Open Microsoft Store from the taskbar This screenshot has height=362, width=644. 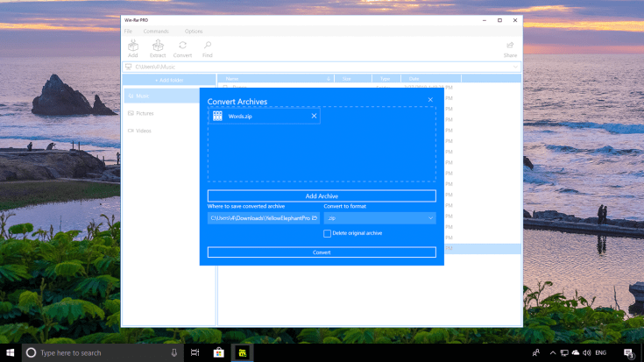(219, 352)
